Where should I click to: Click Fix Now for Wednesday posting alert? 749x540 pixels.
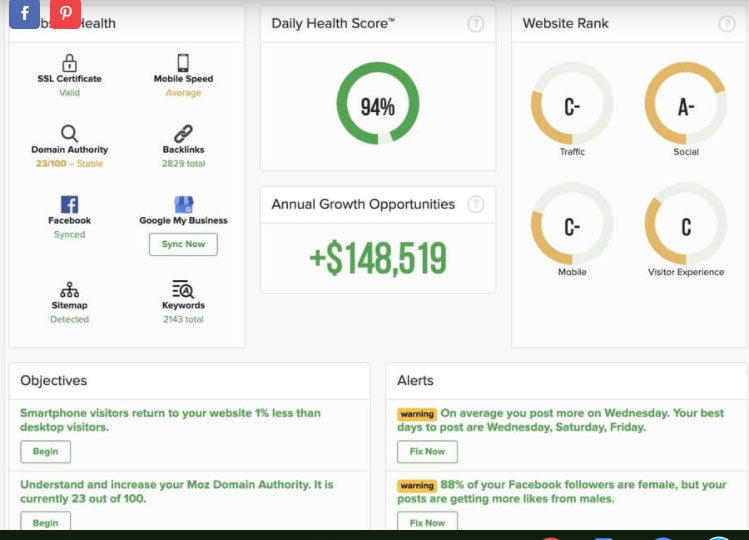pos(427,451)
